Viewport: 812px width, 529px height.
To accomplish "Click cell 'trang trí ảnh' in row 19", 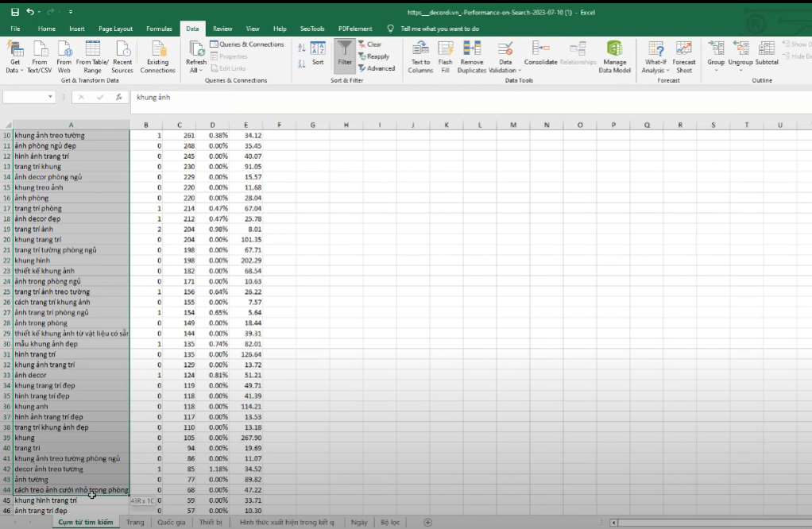I will tap(72, 230).
